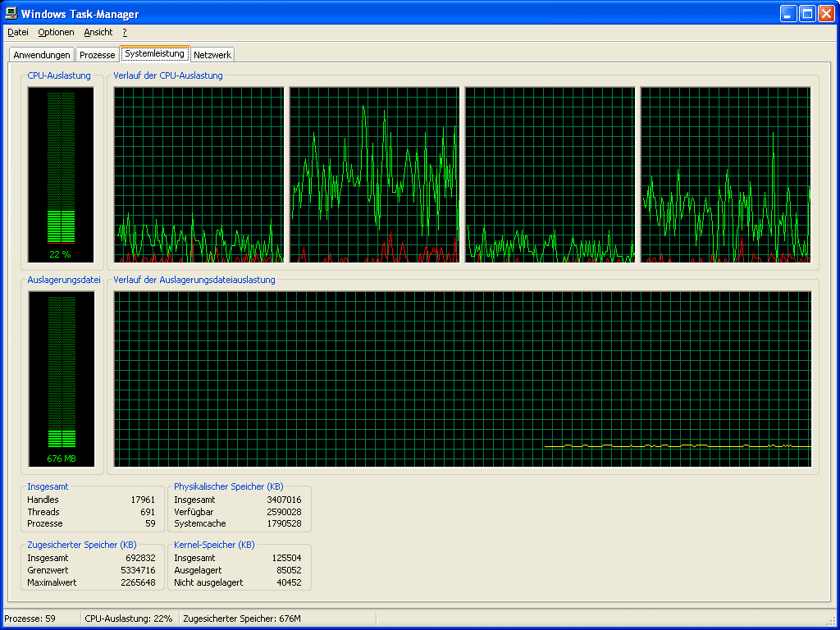Switch to the Anwendungen tab

click(42, 55)
